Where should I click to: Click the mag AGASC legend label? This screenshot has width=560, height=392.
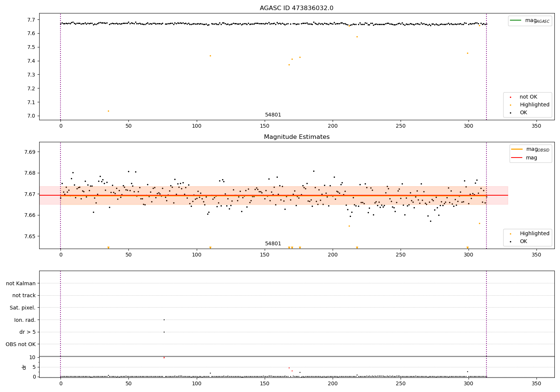[537, 21]
